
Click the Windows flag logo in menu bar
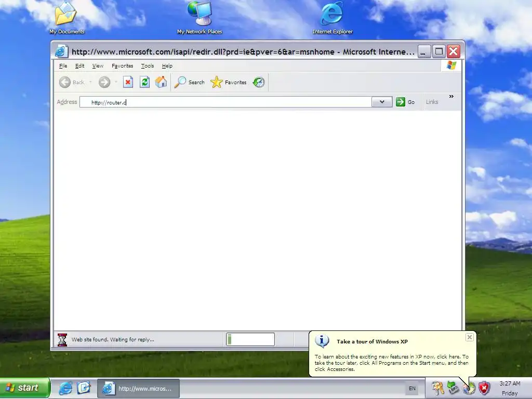coord(451,65)
